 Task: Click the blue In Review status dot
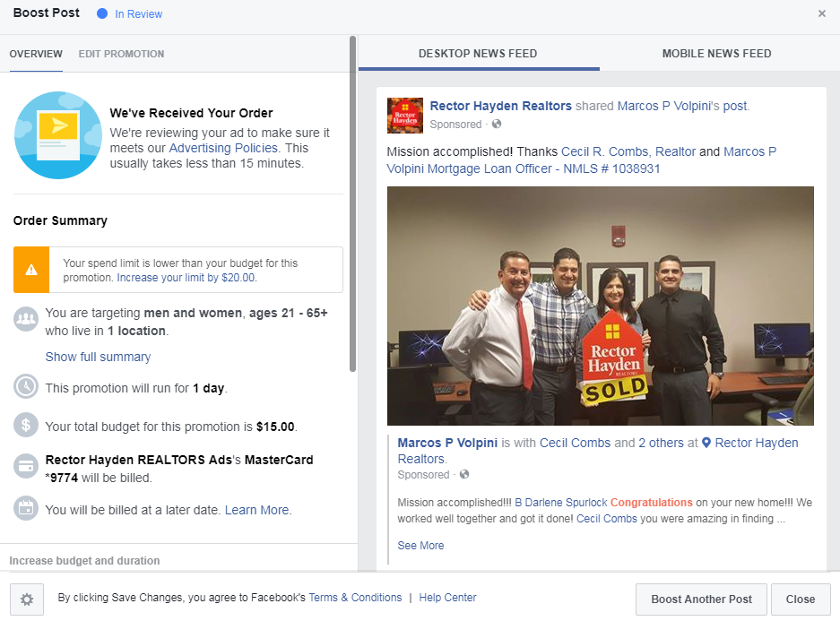click(102, 14)
